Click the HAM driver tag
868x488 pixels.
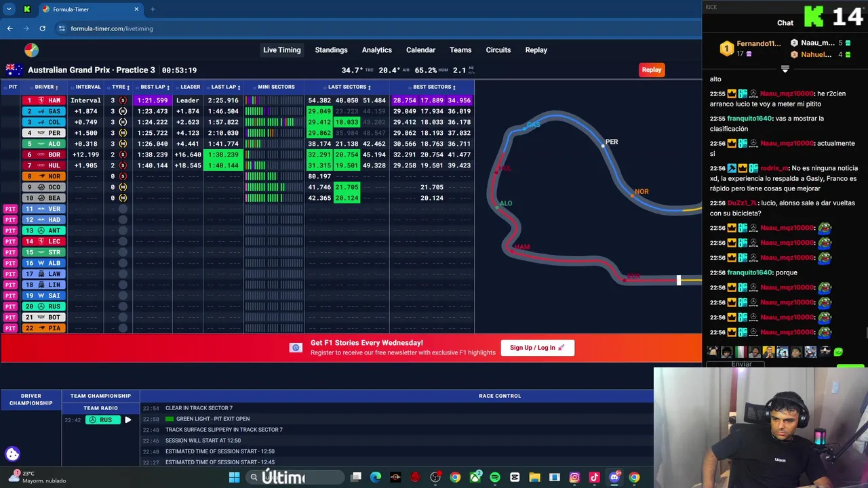pos(44,100)
